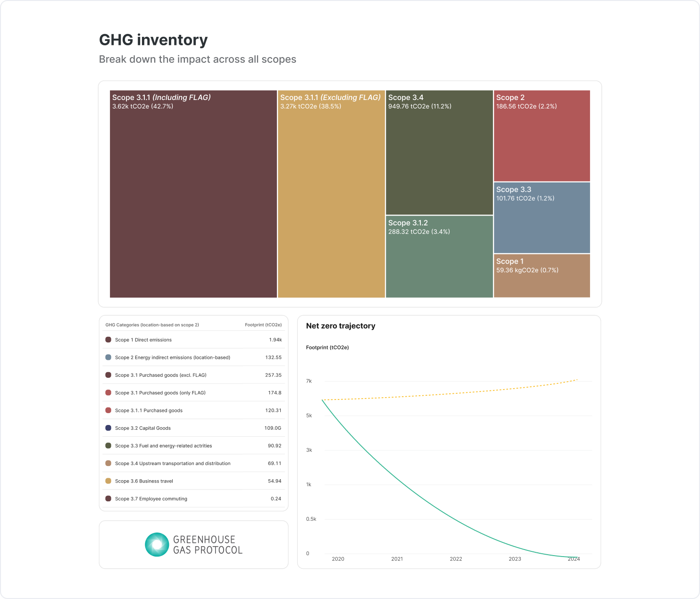This screenshot has width=700, height=599.
Task: Click the dot beside Scope 3.3 Fuel and energy-related
Action: 108,446
